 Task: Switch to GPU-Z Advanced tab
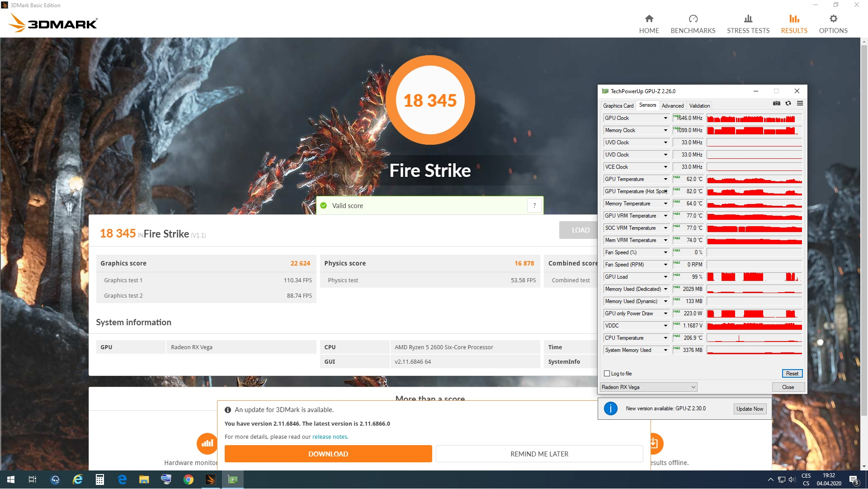point(672,106)
